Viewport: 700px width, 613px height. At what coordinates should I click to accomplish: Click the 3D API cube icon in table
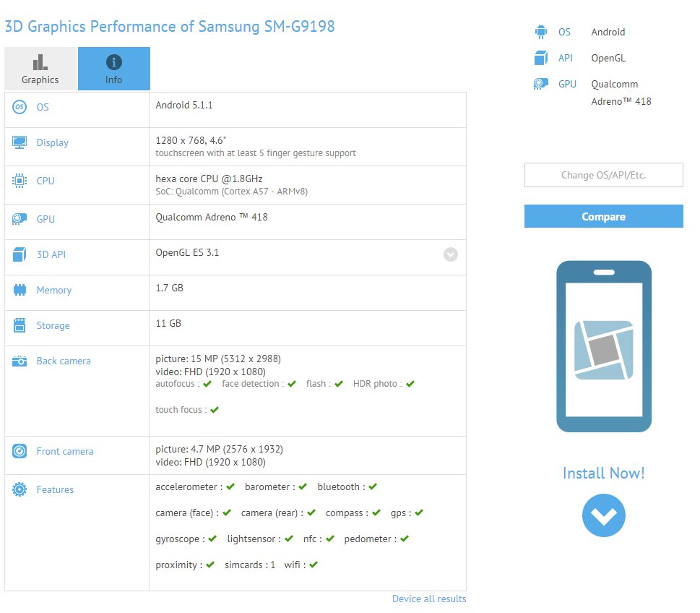[20, 254]
